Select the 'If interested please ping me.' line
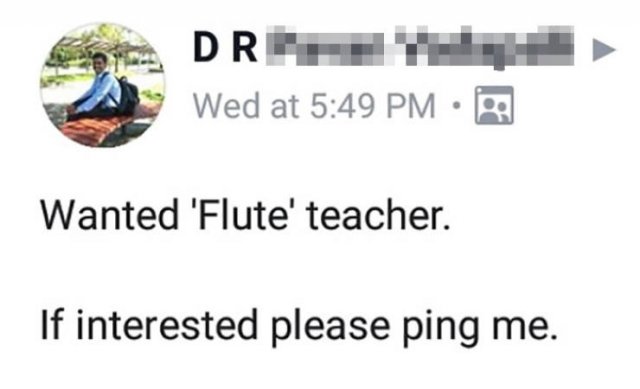The width and height of the screenshot is (640, 389). [x=299, y=327]
